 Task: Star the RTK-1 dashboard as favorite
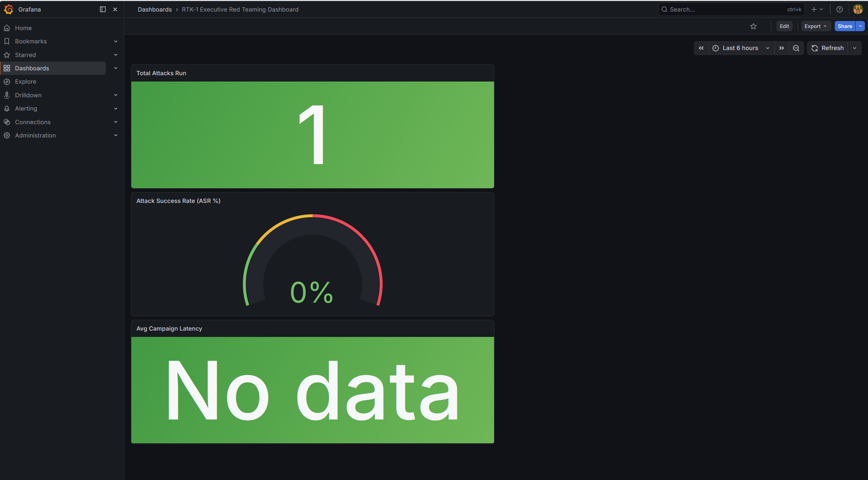click(754, 26)
